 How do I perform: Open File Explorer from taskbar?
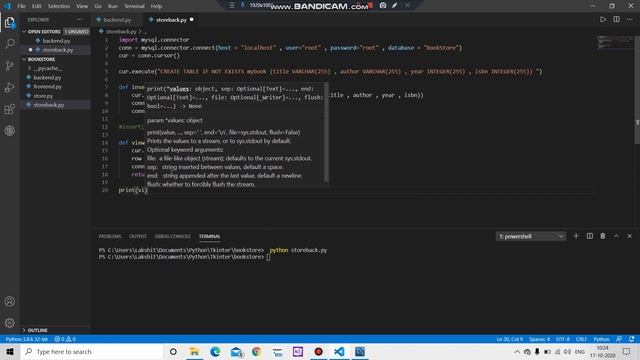pyautogui.click(x=194, y=351)
